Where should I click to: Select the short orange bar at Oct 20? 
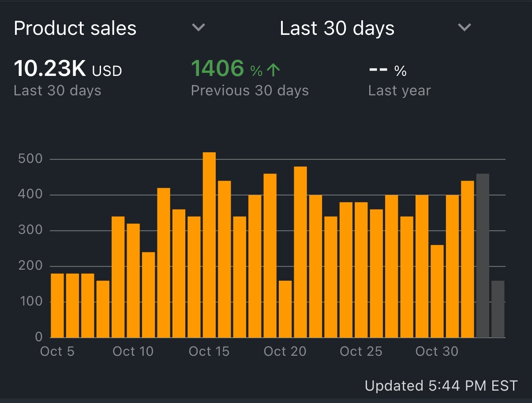click(285, 309)
